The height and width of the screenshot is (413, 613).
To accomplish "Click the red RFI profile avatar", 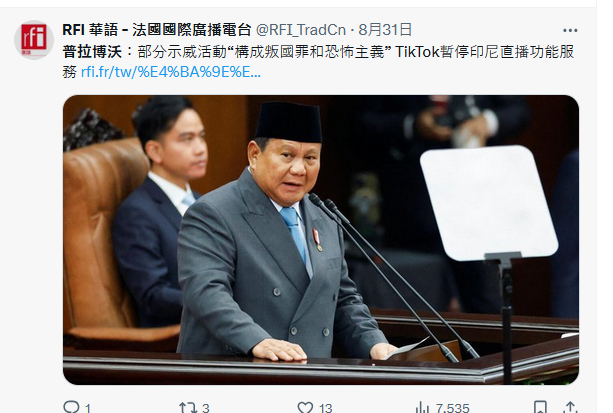I will (x=34, y=40).
